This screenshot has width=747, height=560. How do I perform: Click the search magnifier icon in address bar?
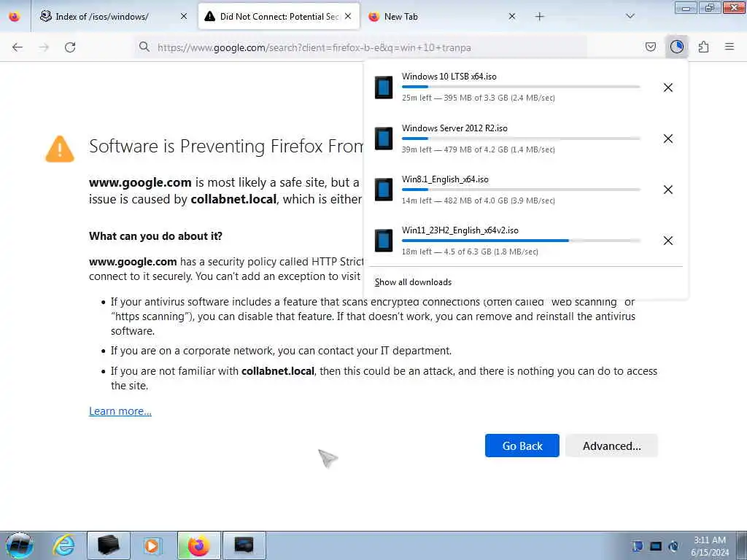coord(144,47)
